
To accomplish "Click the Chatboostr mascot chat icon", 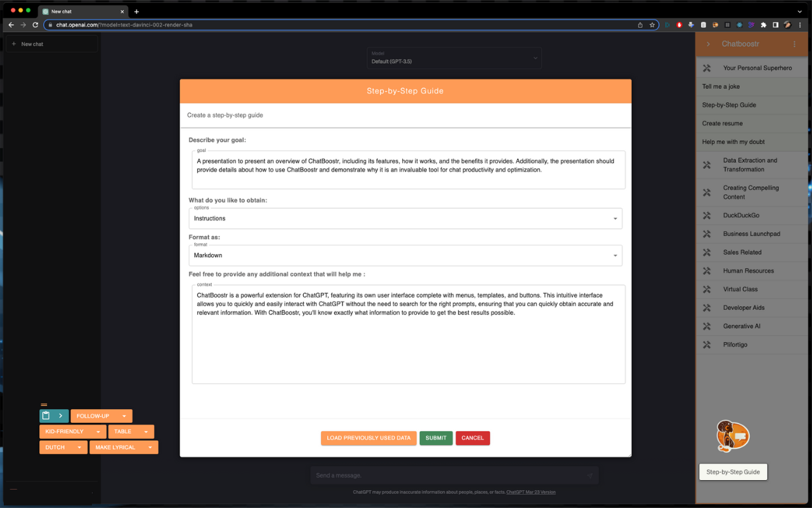I will [x=733, y=436].
